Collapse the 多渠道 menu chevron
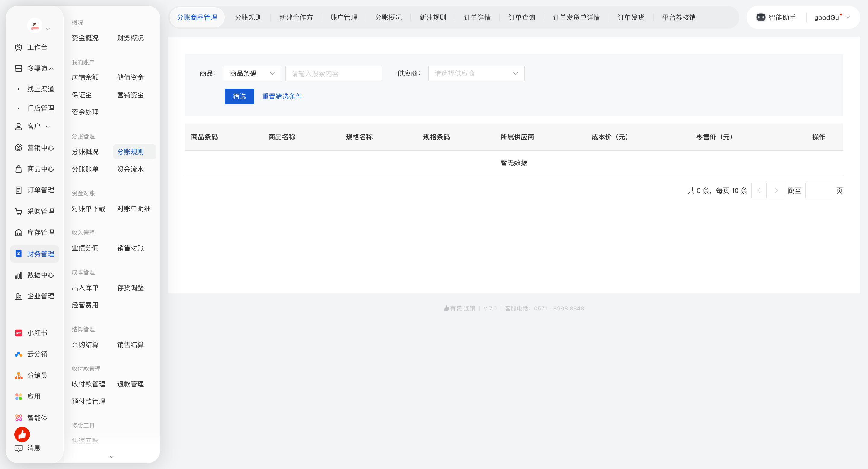Viewport: 868px width, 469px height. click(x=52, y=69)
